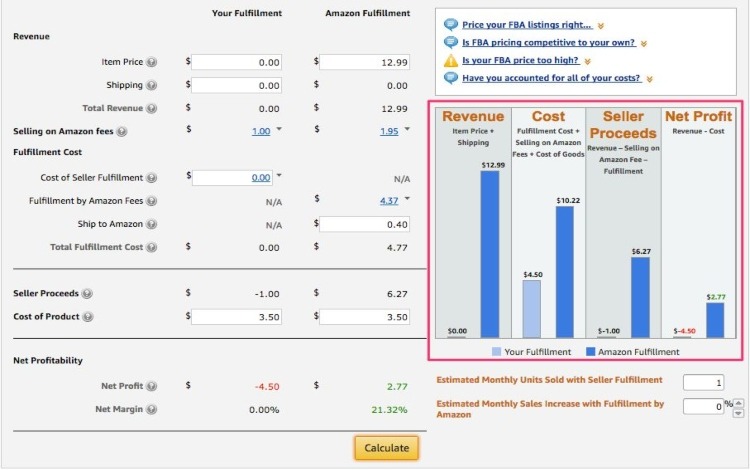Click the help icon next to Shipping
Screen dimensions: 750x470
[152, 86]
